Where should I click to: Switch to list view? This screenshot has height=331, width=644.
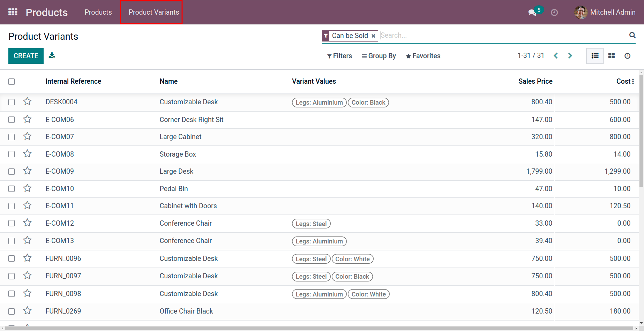point(595,56)
